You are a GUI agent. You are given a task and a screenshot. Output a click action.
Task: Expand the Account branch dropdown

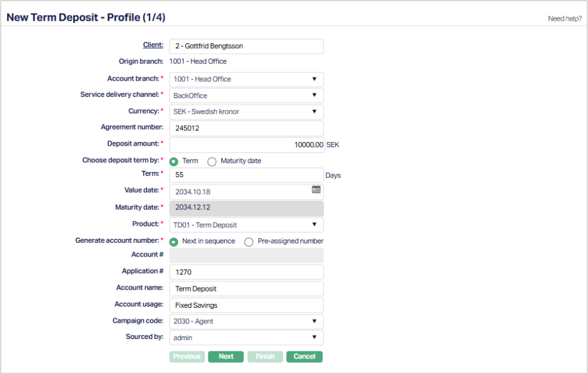[x=246, y=79]
